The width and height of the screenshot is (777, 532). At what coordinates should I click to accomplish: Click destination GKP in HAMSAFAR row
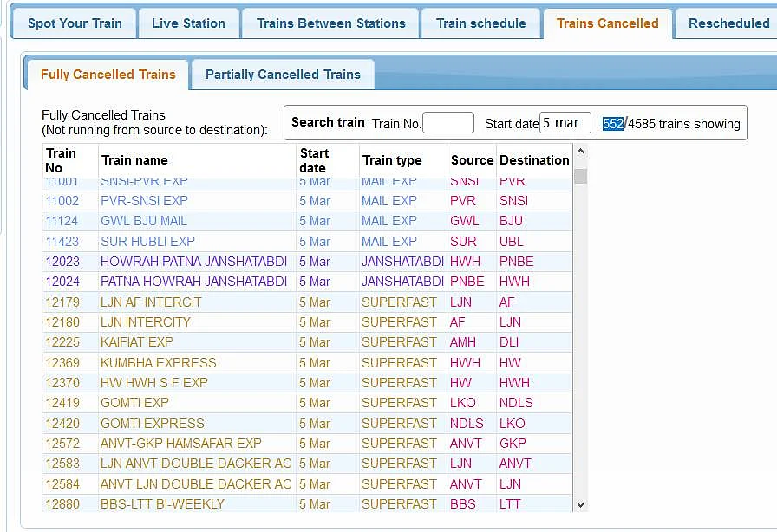pyautogui.click(x=513, y=444)
